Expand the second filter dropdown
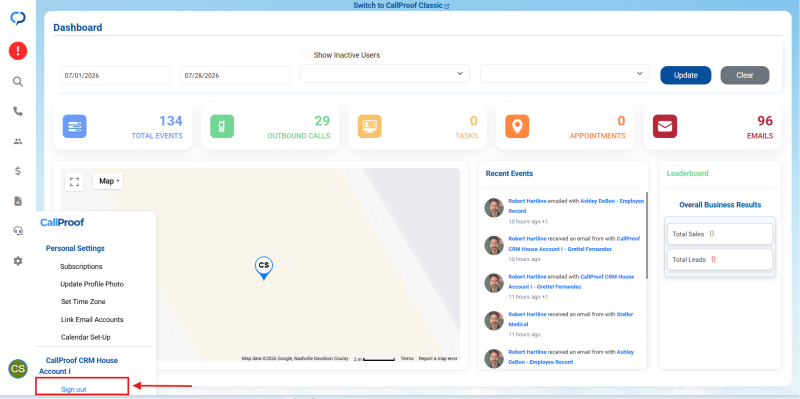 click(x=564, y=73)
